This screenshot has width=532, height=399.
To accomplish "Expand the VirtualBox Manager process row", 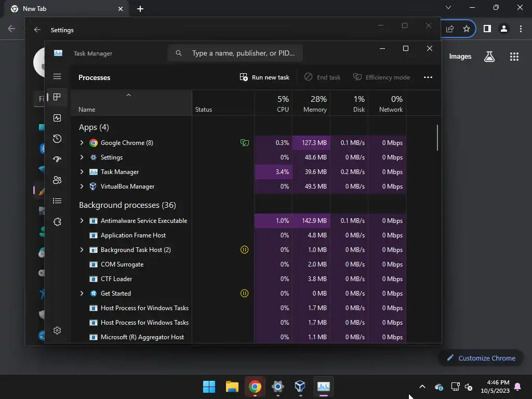I will point(82,187).
